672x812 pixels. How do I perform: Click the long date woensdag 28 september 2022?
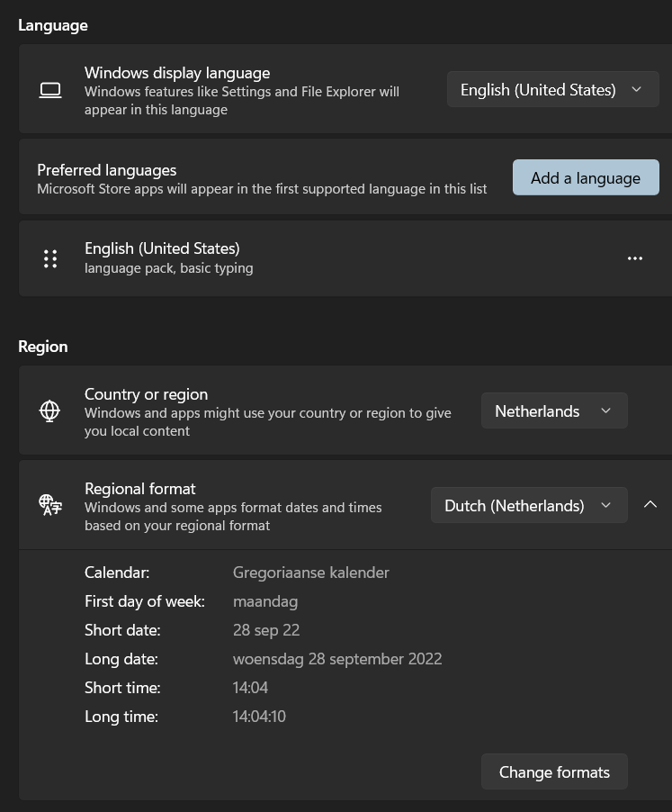tap(337, 658)
